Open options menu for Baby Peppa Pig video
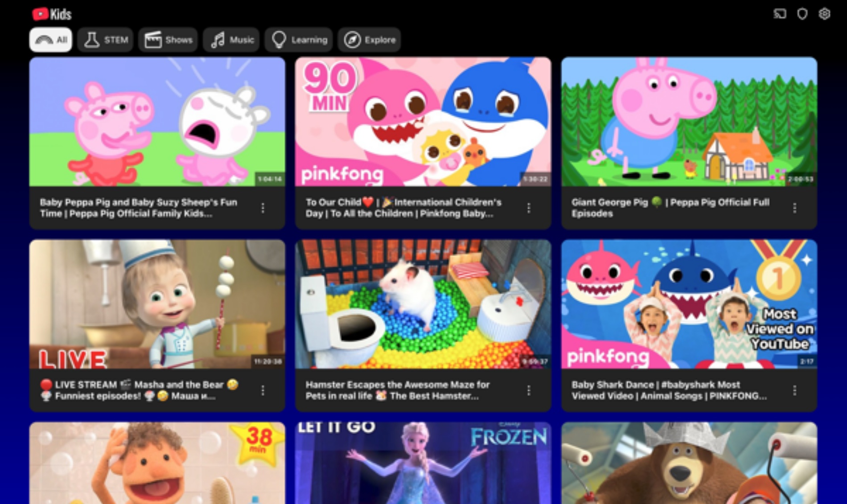This screenshot has height=504, width=847. 263,208
